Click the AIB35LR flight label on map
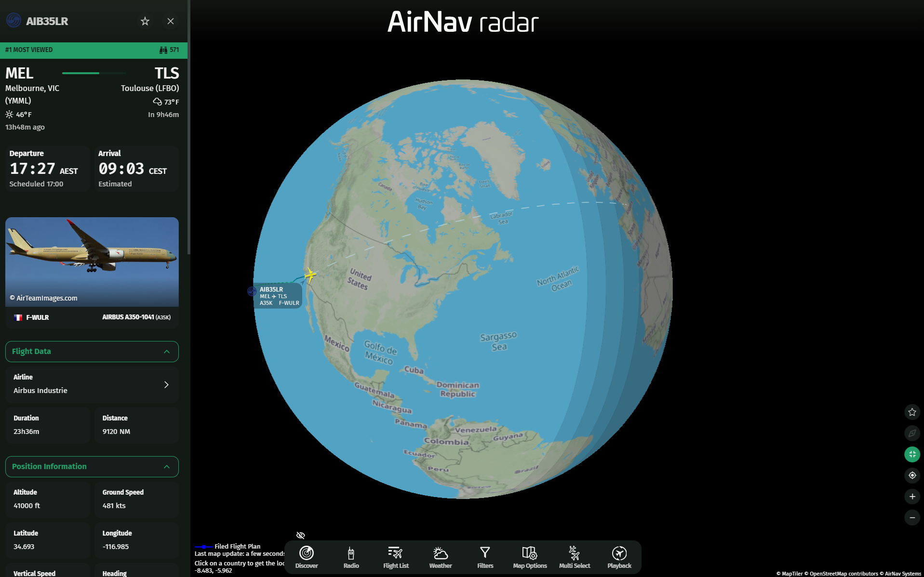Screen dimensions: 924x577 (x=278, y=296)
